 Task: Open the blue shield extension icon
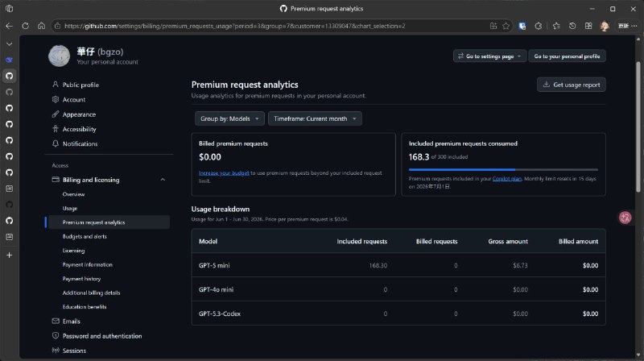point(522,26)
